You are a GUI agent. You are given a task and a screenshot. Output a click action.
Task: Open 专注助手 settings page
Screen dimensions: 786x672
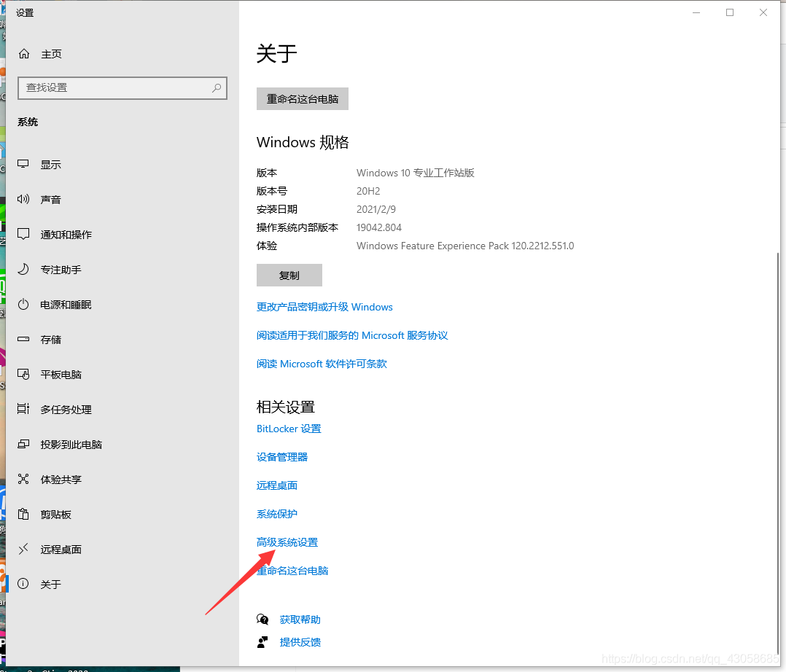(x=61, y=270)
